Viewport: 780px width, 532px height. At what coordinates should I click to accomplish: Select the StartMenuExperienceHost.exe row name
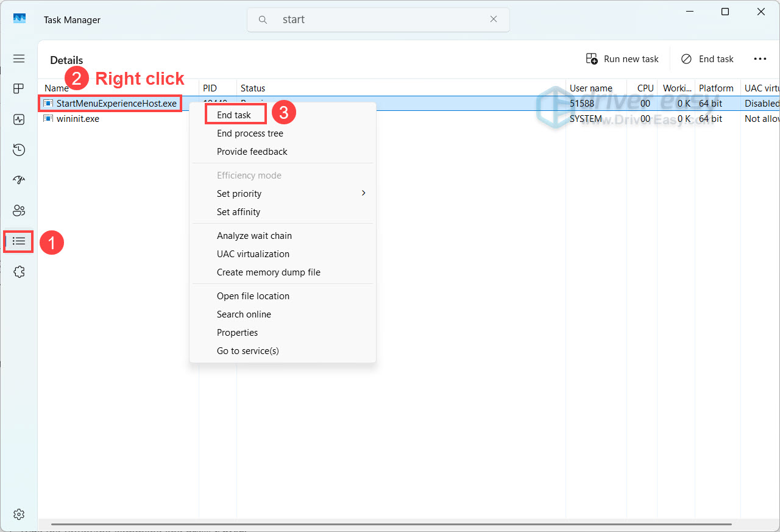[x=116, y=104]
